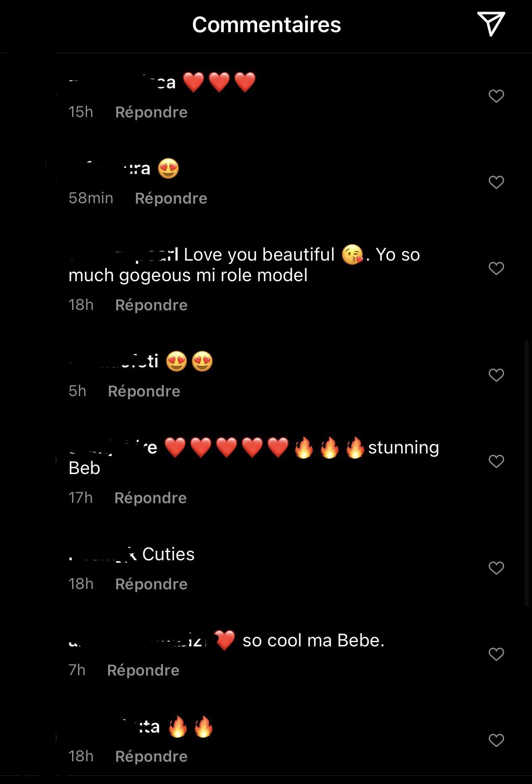The height and width of the screenshot is (784, 532).
Task: Like the three red hearts comment
Action: 496,96
